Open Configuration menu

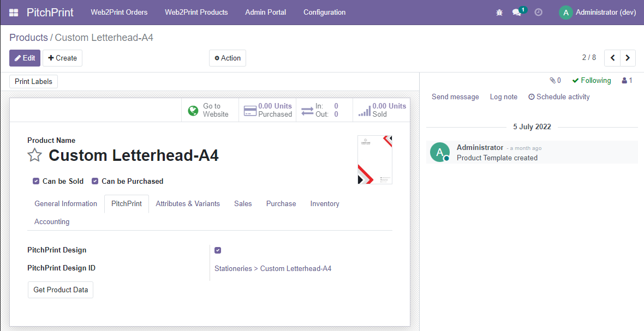click(325, 13)
